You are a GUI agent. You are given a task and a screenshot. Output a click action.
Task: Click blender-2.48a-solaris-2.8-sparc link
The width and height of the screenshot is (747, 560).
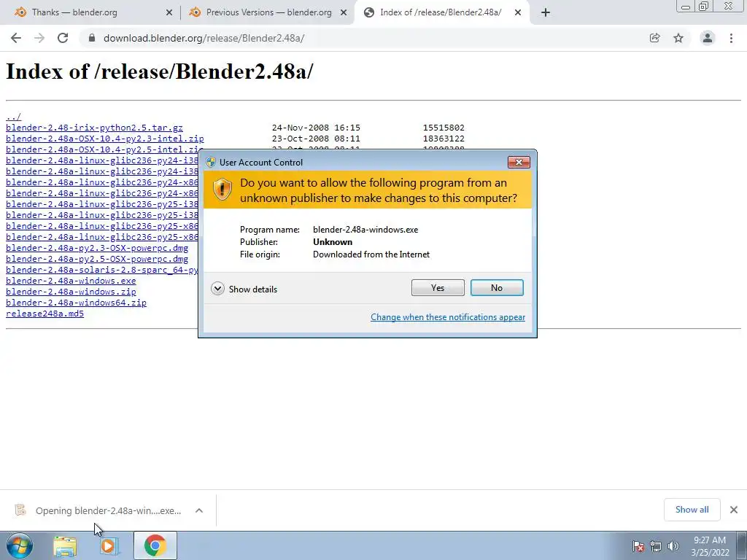[x=101, y=270]
